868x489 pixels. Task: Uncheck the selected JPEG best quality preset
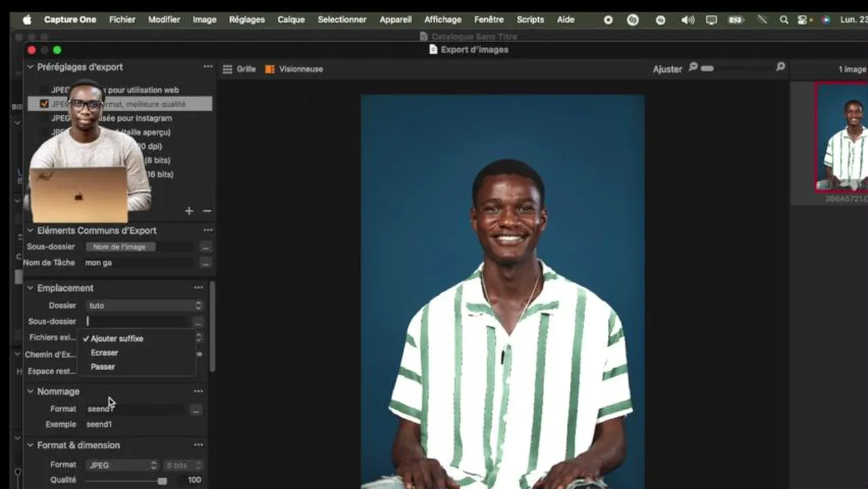[x=44, y=104]
